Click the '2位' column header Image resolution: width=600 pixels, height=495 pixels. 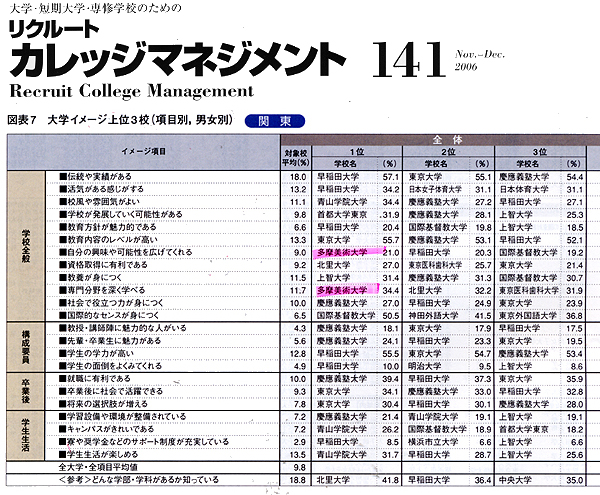(x=448, y=152)
